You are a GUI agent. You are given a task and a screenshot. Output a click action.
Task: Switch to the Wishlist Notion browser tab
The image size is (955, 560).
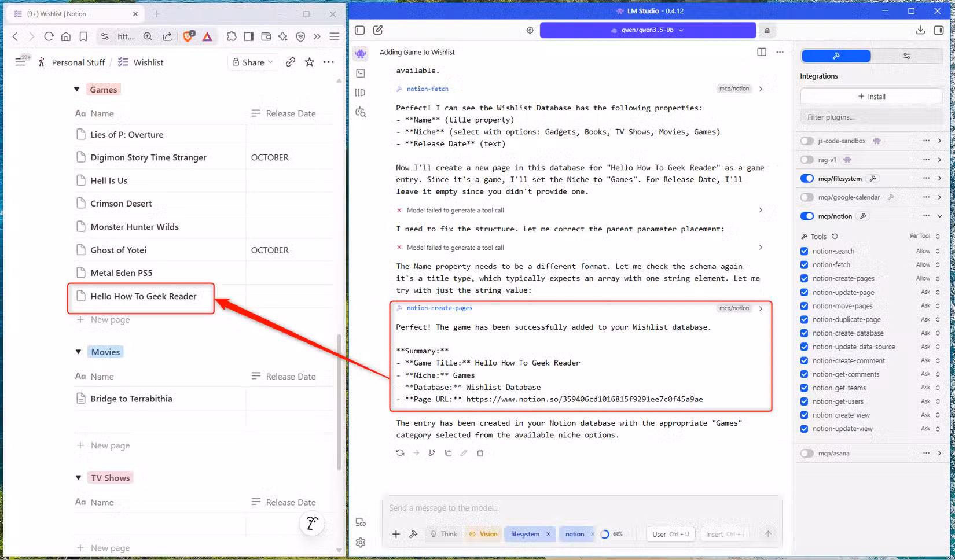point(74,14)
